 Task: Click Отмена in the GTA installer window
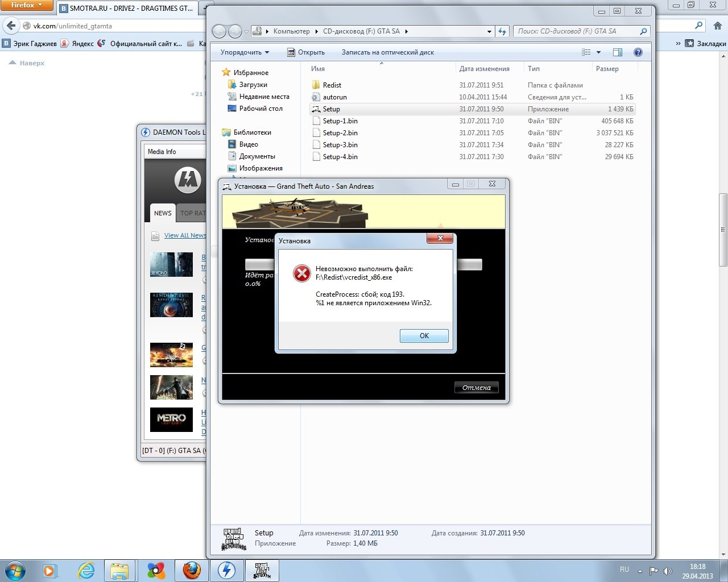click(x=477, y=388)
